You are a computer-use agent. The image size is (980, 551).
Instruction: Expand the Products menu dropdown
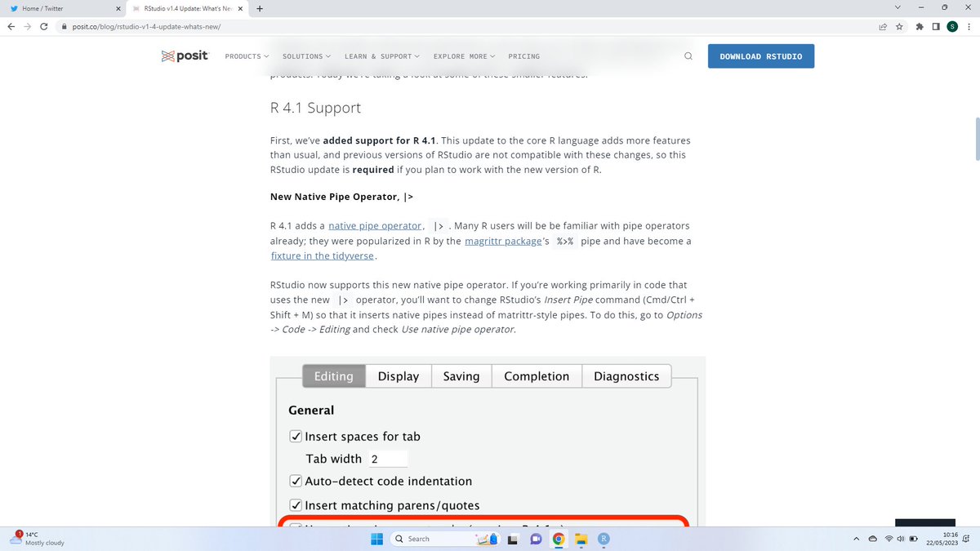coord(246,56)
